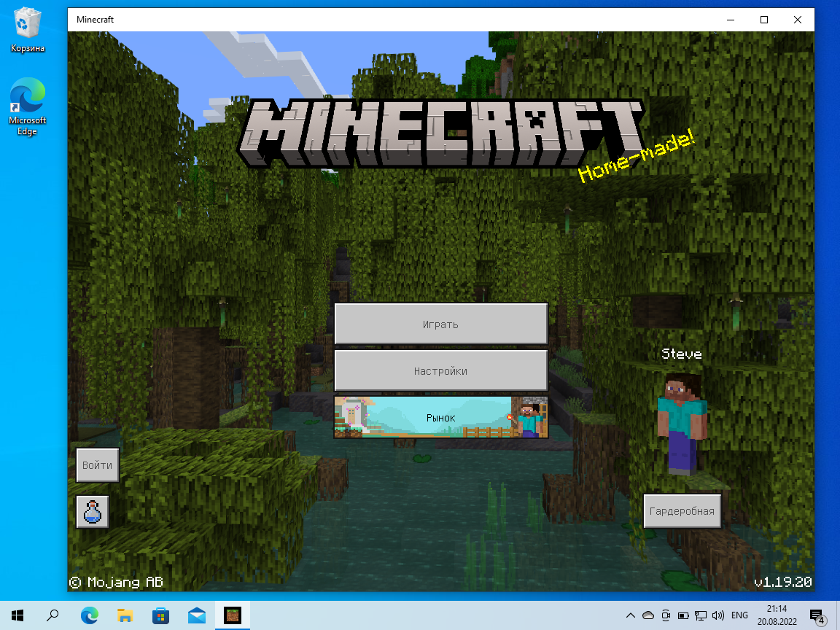Open the OneDrive cloud tray icon
The image size is (840, 630).
pos(648,615)
